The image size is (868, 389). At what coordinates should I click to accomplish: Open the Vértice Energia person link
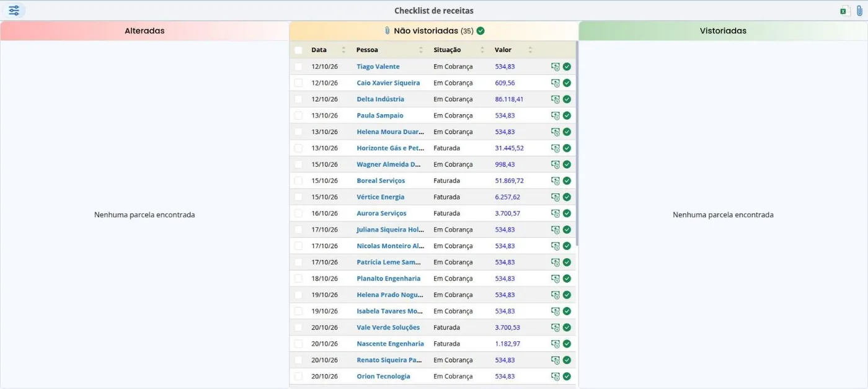pyautogui.click(x=381, y=197)
